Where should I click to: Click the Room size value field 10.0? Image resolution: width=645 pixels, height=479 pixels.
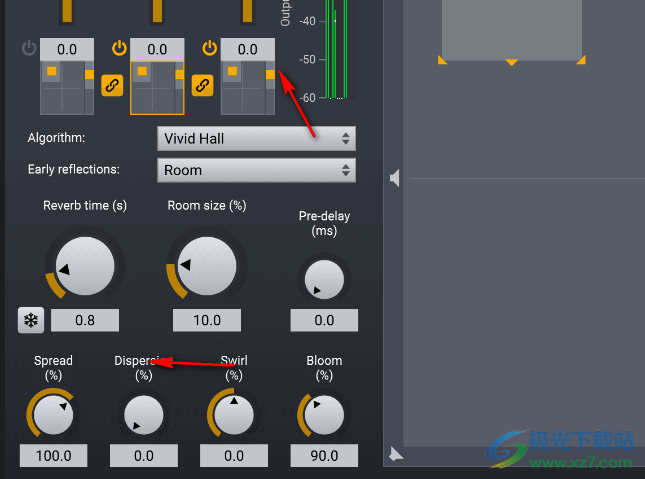pyautogui.click(x=207, y=321)
